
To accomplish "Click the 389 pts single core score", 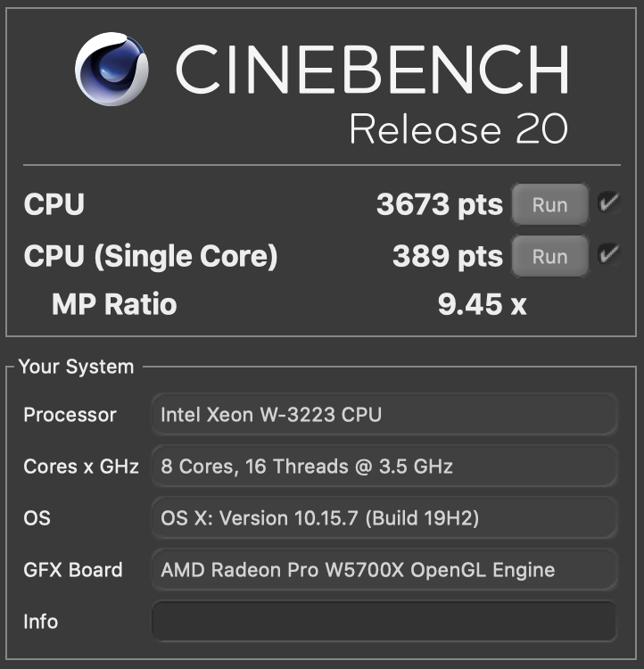I will pyautogui.click(x=448, y=256).
